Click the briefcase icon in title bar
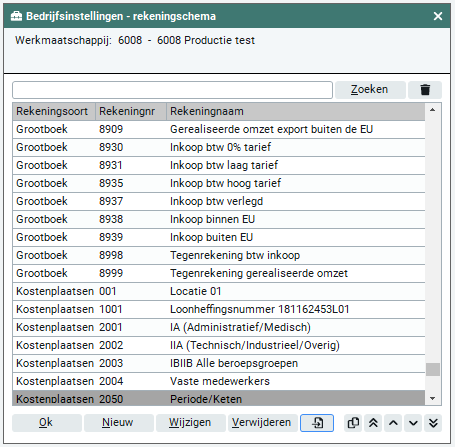Screen dimensions: 455x447 pos(16,16)
